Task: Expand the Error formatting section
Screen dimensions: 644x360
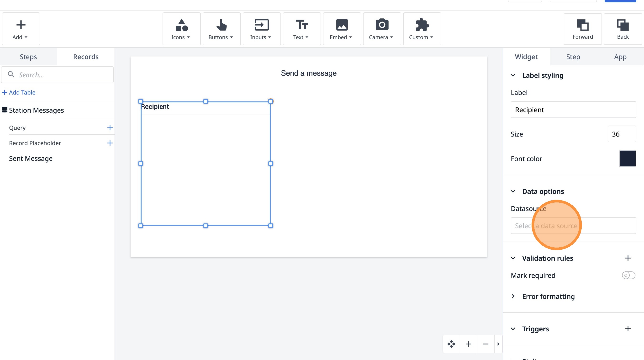Action: [x=513, y=296]
